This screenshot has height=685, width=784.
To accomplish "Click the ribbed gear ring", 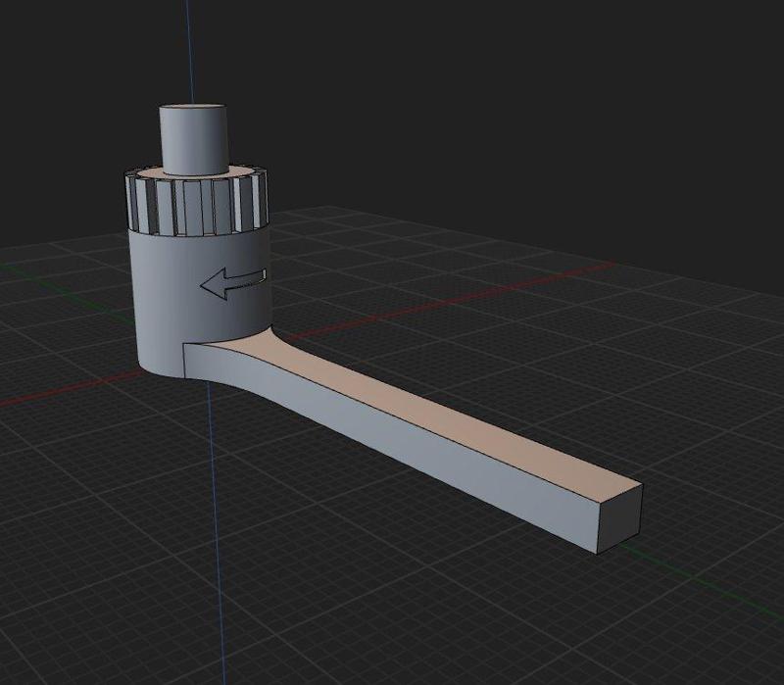I will (197, 203).
